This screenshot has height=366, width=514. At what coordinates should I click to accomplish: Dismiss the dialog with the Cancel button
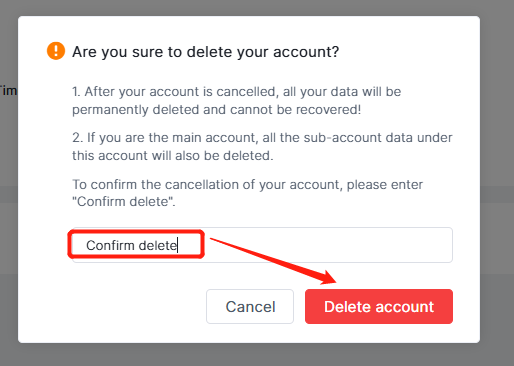pos(250,306)
